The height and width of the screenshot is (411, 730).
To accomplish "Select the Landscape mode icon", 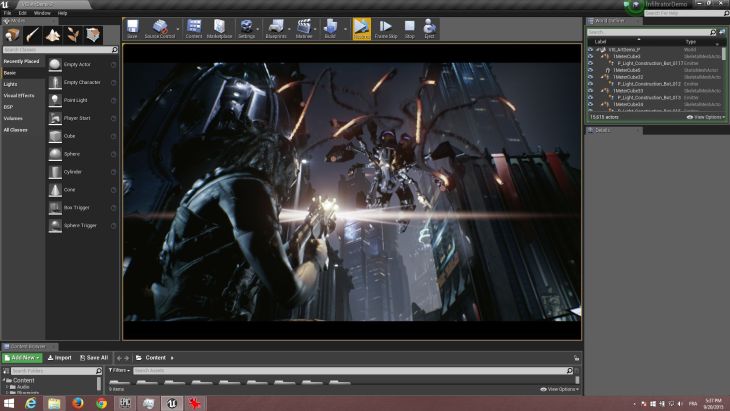I will (53, 35).
